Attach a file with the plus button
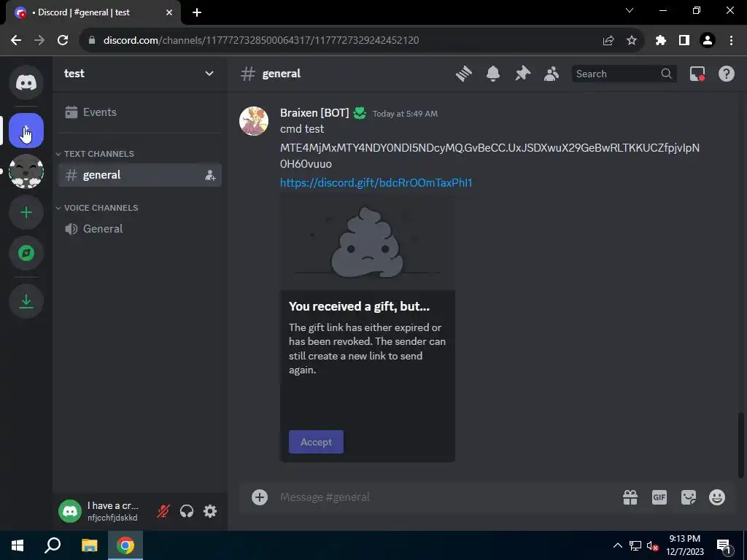The width and height of the screenshot is (747, 560). (x=260, y=497)
